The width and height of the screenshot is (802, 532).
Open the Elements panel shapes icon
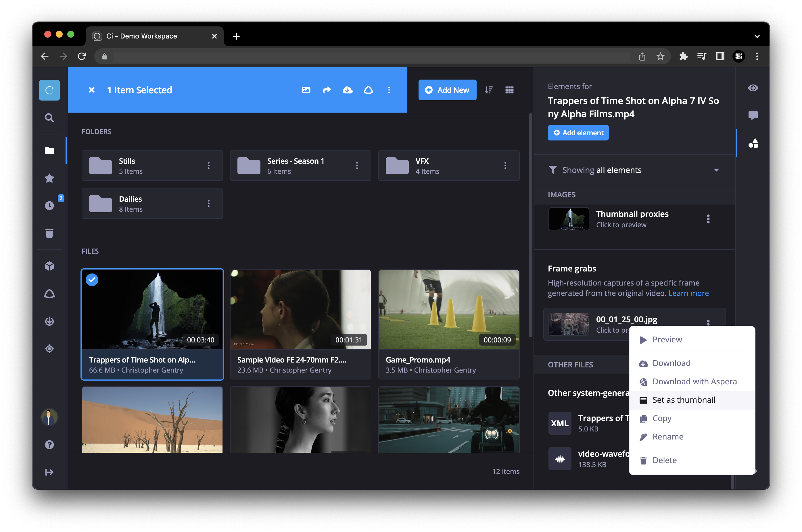tap(753, 143)
